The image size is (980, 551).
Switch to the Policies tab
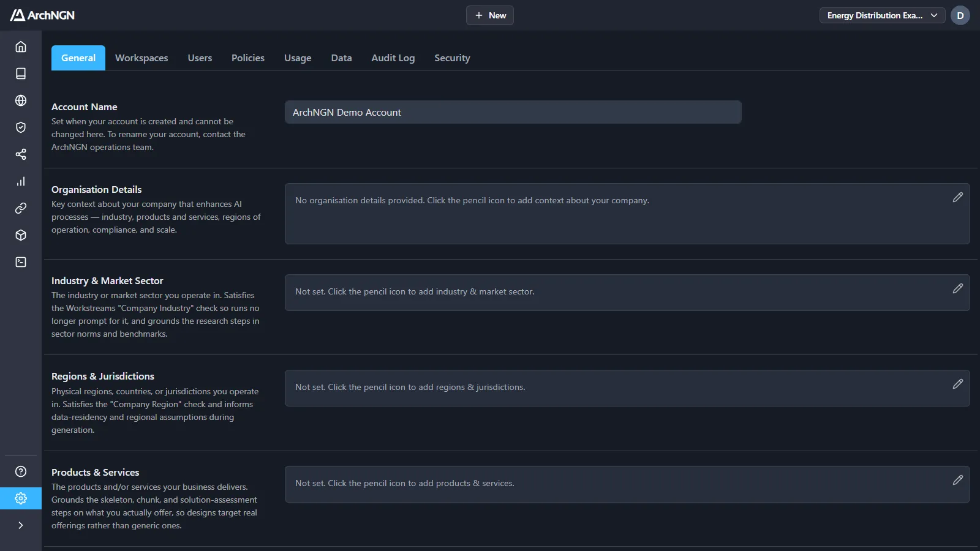pos(248,58)
